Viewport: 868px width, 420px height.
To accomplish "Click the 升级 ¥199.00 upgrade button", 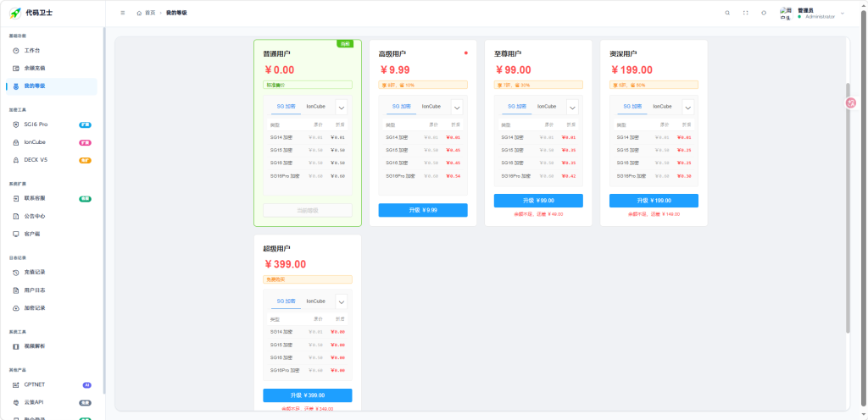I will click(654, 201).
